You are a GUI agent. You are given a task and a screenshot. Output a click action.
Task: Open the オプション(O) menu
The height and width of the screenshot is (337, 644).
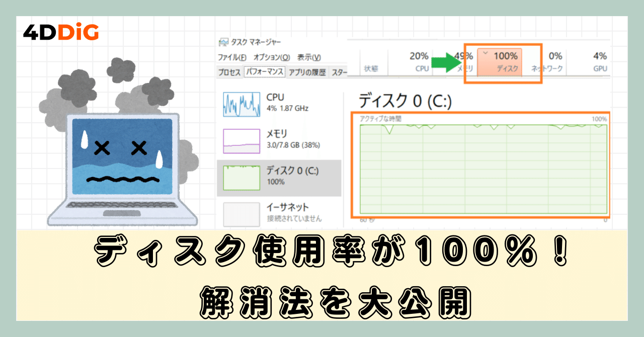pyautogui.click(x=272, y=57)
